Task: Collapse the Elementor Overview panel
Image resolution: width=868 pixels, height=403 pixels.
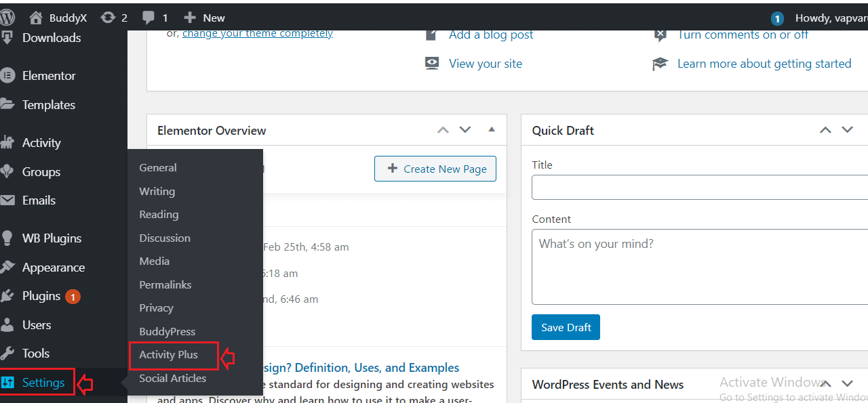Action: tap(491, 129)
